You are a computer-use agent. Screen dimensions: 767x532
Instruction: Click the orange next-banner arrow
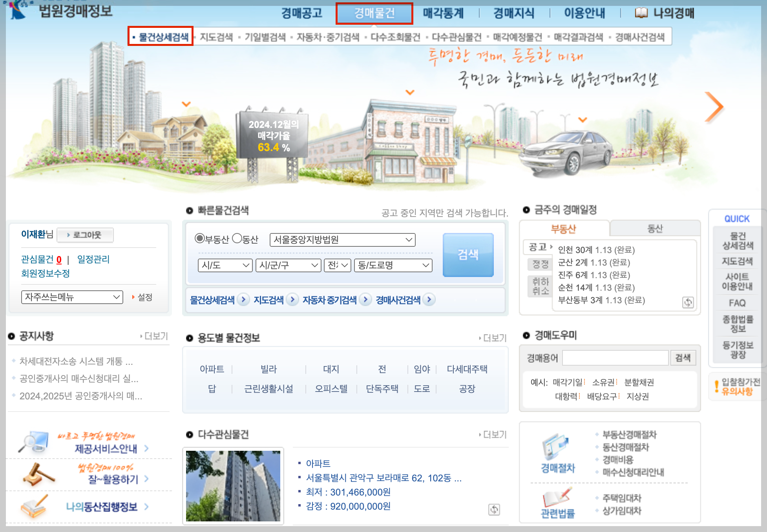tap(714, 107)
